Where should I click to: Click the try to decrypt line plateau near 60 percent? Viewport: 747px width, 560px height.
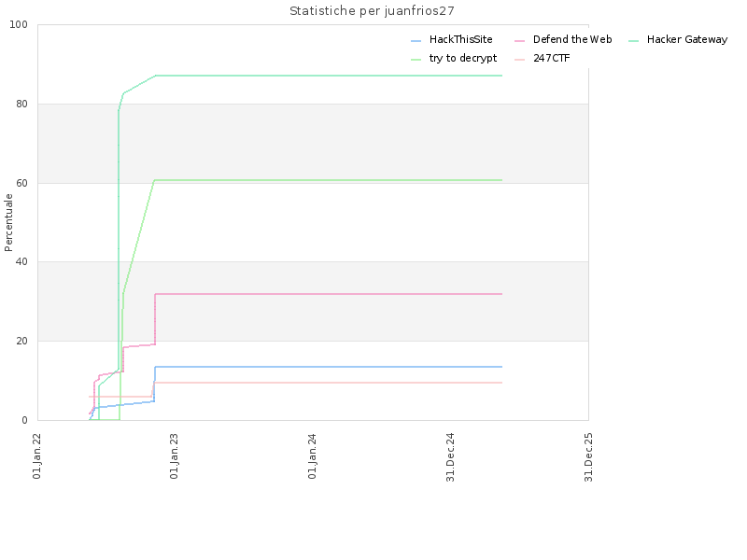pyautogui.click(x=327, y=180)
